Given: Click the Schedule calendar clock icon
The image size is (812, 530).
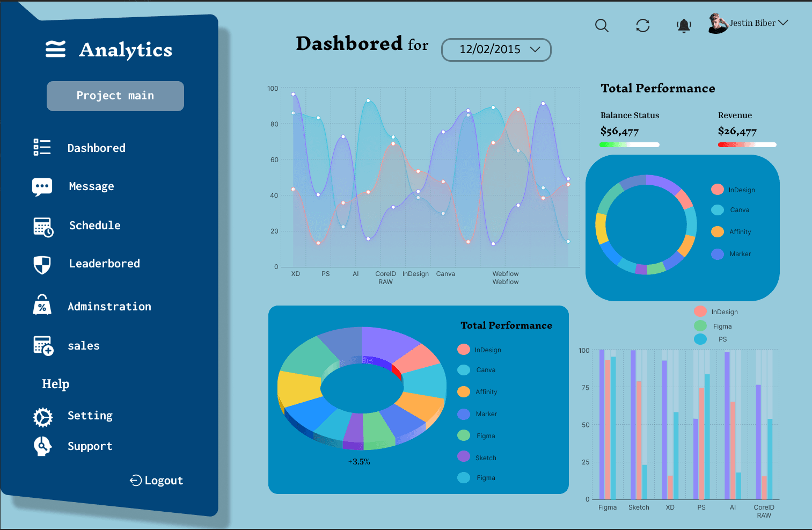Looking at the screenshot, I should coord(43,227).
